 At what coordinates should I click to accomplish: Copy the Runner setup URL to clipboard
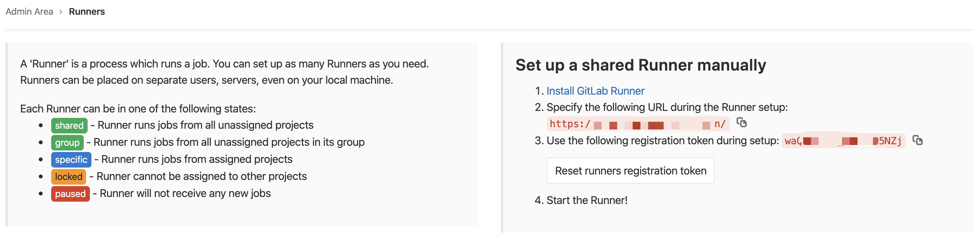pyautogui.click(x=741, y=123)
